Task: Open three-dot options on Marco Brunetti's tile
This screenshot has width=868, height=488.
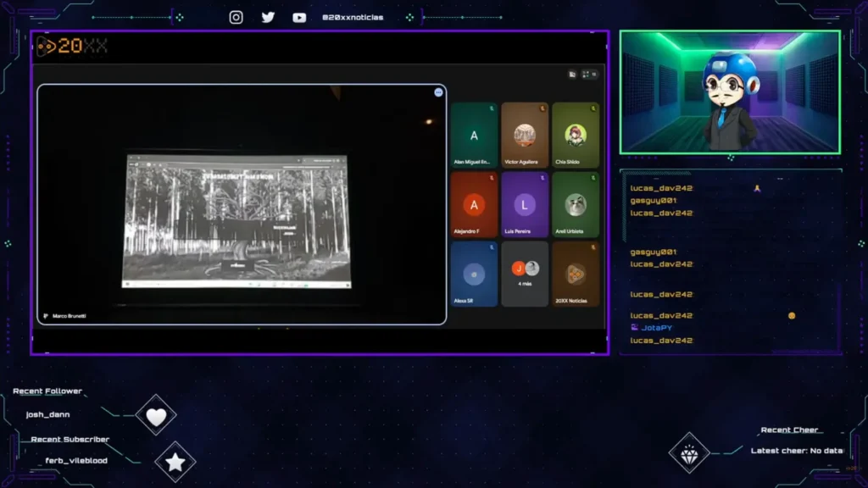Action: coord(438,92)
